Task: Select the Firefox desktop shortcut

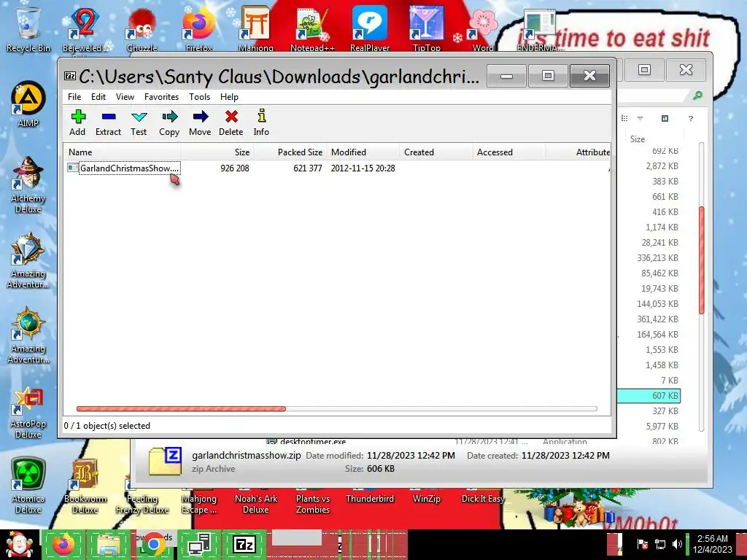Action: tap(199, 28)
